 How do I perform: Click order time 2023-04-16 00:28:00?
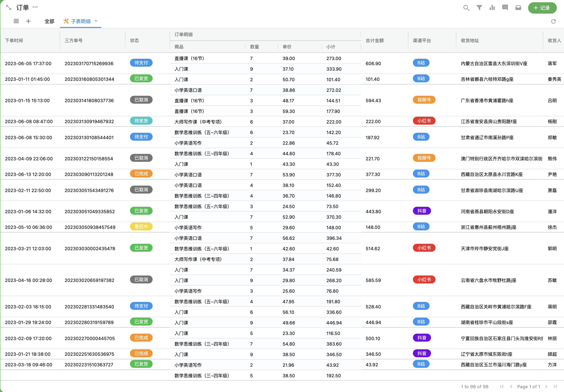tap(29, 280)
